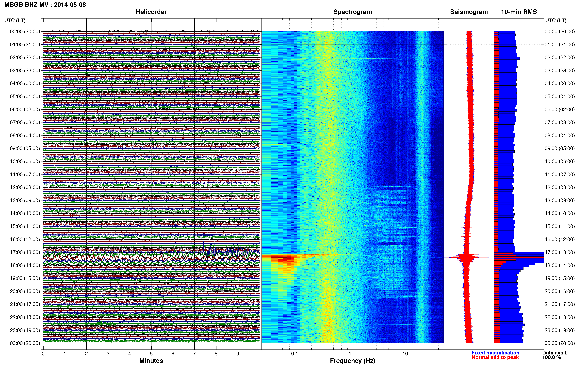The image size is (588, 368).
Task: Click the title 'MBGB BHZ MV : 2014-05-08'
Action: [45, 5]
